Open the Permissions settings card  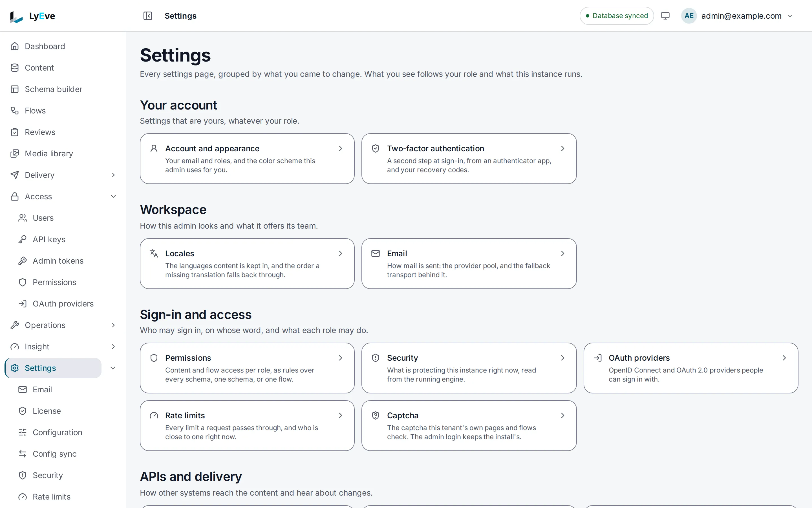(x=247, y=368)
